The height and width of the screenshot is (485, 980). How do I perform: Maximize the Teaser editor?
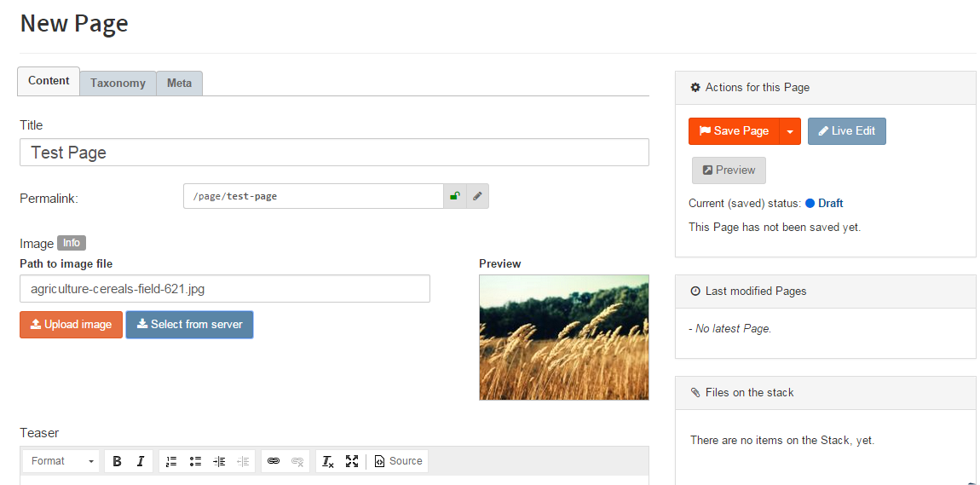click(352, 461)
